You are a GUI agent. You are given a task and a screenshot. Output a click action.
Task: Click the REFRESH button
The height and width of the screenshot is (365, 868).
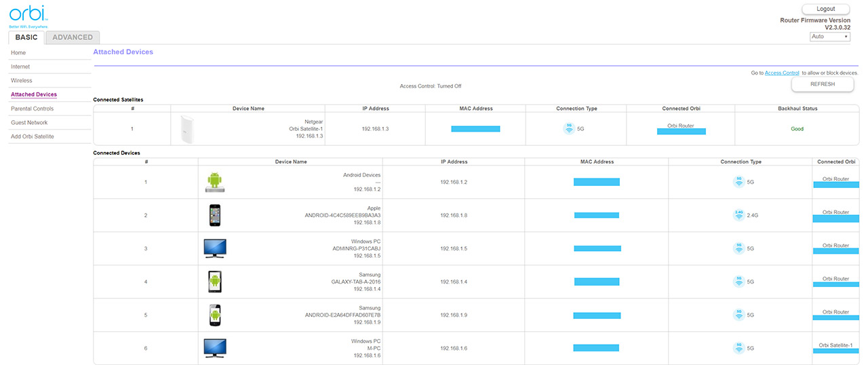point(822,84)
